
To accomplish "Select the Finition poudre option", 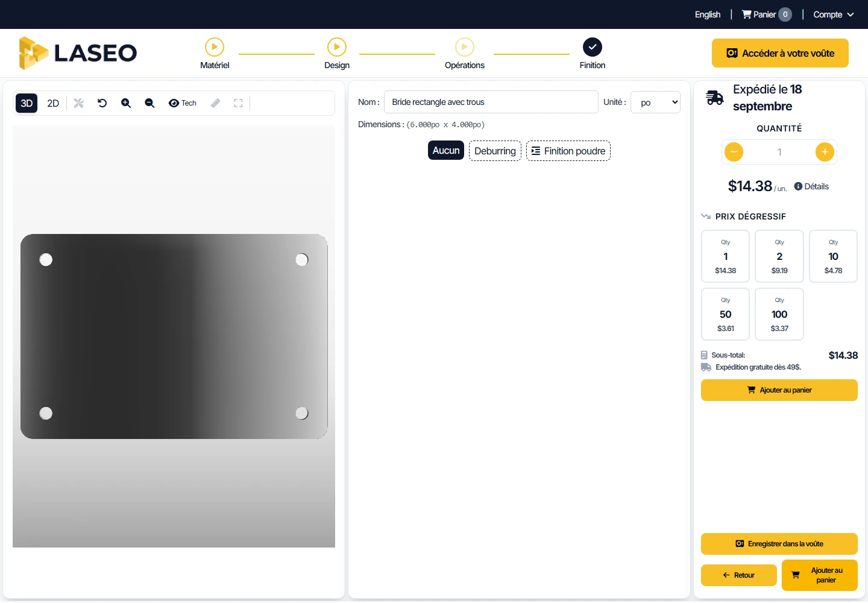I will 568,151.
